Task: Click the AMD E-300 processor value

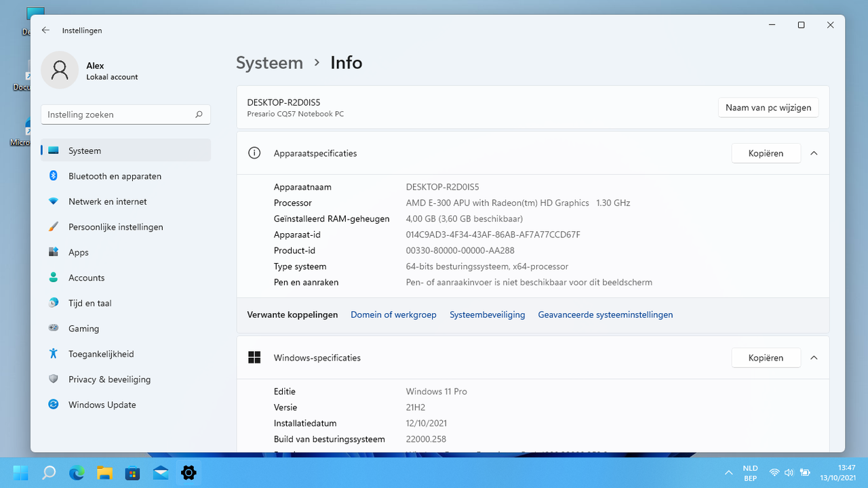Action: (518, 203)
